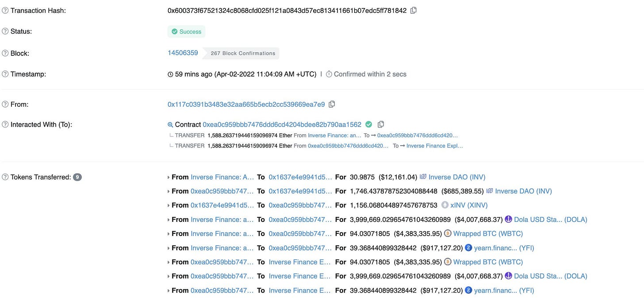644x302 pixels.
Task: Click the help icon beside From label
Action: click(5, 104)
